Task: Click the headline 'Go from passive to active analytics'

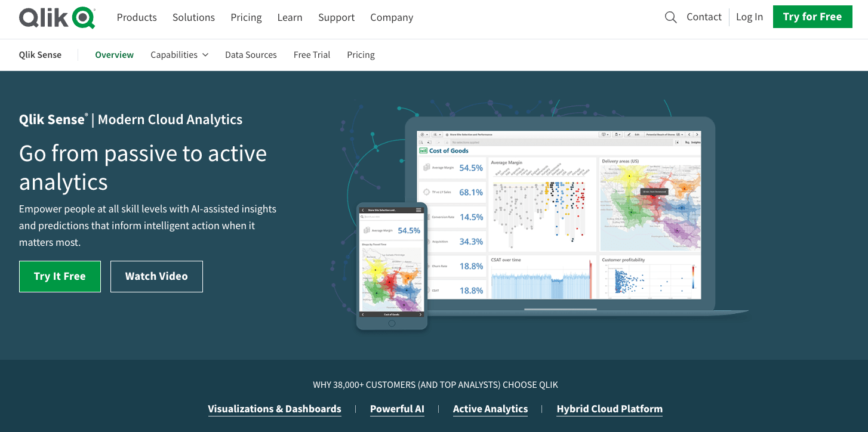Action: (x=143, y=168)
